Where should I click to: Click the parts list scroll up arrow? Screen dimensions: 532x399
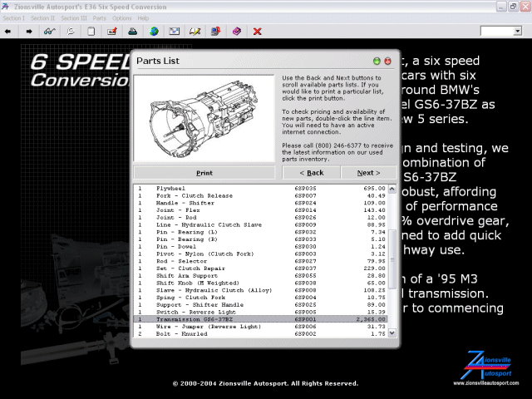(x=392, y=189)
